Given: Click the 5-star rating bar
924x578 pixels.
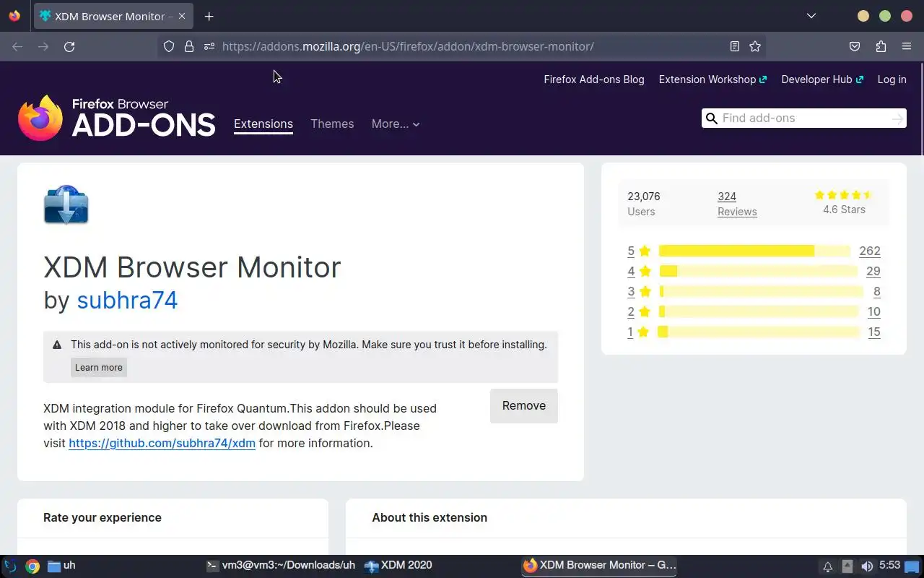Looking at the screenshot, I should [754, 251].
